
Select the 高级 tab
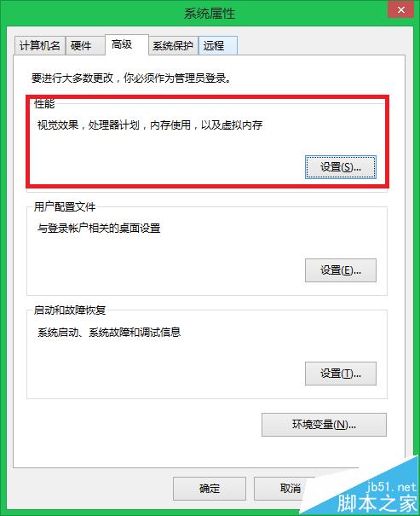(x=127, y=44)
